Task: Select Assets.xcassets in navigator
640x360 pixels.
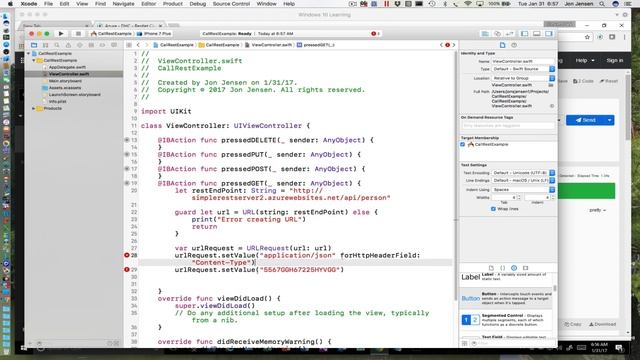Action: 64,88
